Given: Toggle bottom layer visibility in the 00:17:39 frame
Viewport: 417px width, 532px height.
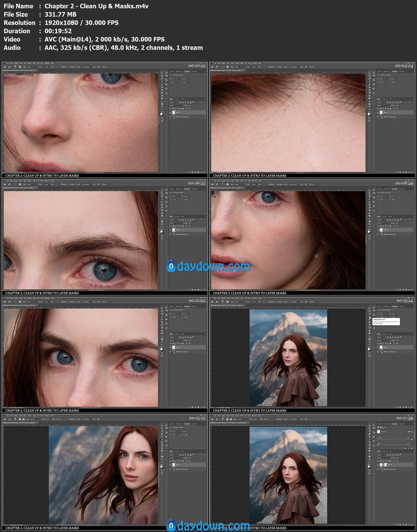Looking at the screenshot, I should 377,469.
